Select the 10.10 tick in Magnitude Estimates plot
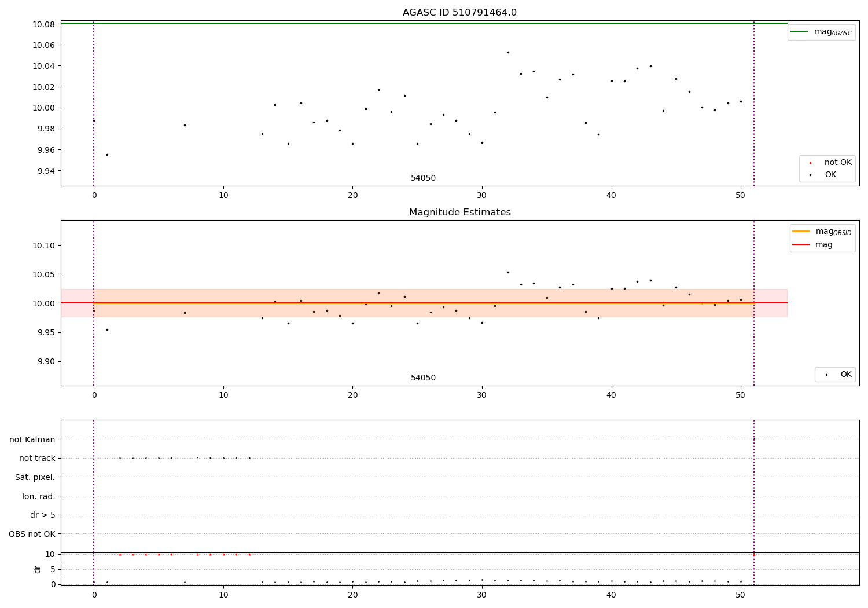Screen dimensions: 868x608 click(x=43, y=246)
